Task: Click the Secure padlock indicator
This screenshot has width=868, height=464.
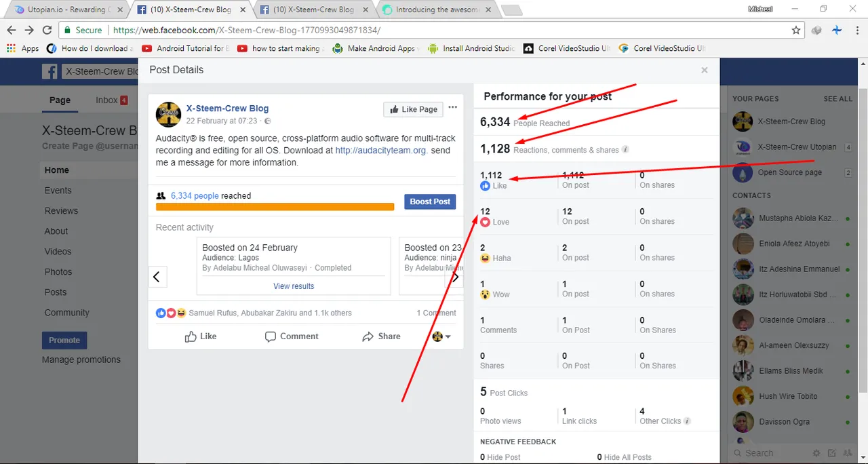Action: [83, 31]
